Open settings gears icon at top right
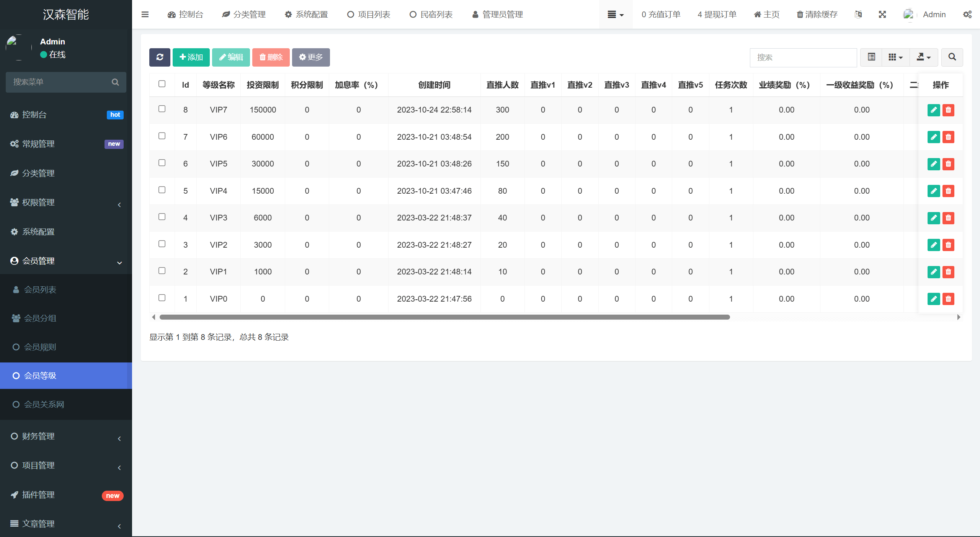Screen dimensions: 980x537 tap(967, 15)
